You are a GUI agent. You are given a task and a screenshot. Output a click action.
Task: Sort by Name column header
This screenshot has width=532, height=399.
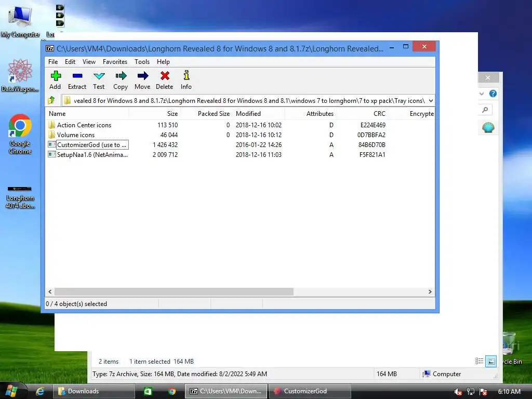[x=87, y=114]
